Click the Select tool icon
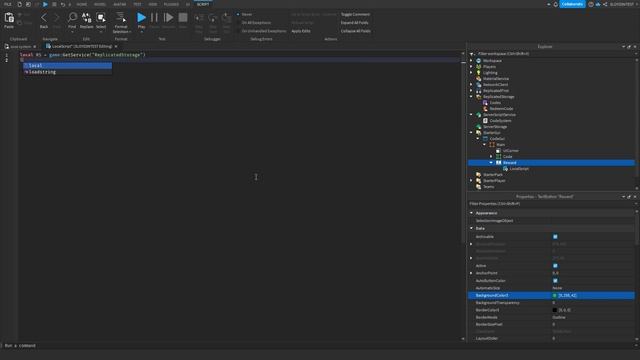The height and width of the screenshot is (360, 640). click(x=101, y=17)
